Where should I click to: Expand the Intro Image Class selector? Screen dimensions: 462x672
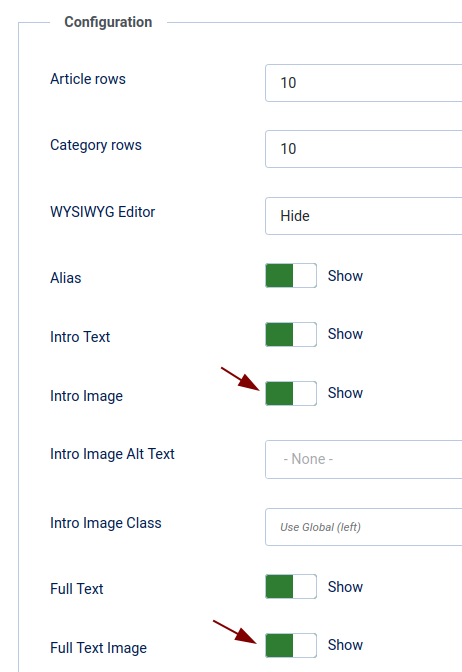point(363,527)
